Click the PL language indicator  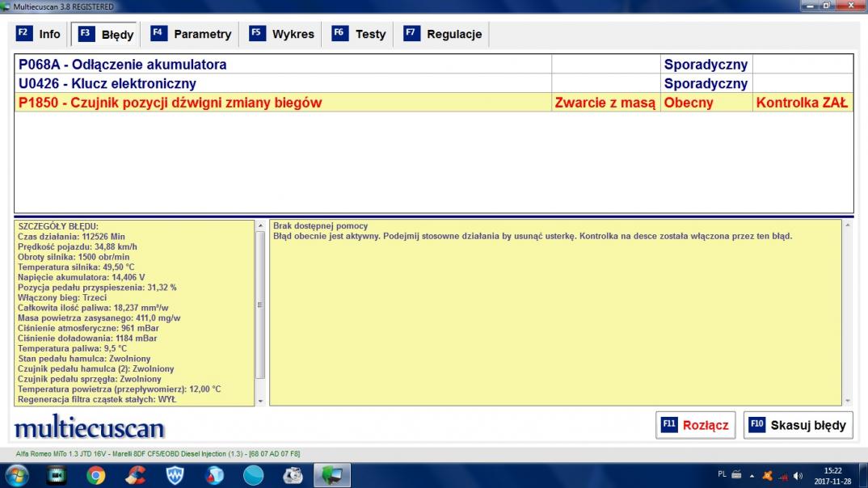(x=722, y=475)
